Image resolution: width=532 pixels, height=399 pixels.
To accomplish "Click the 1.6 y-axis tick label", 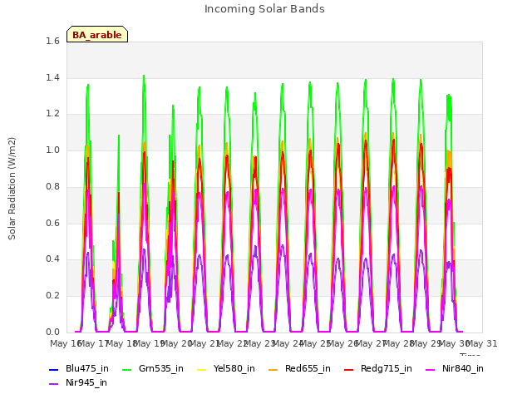I will click(52, 41).
